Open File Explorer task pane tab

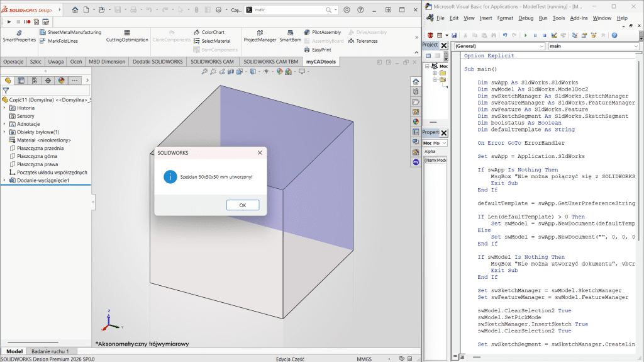[x=416, y=101]
